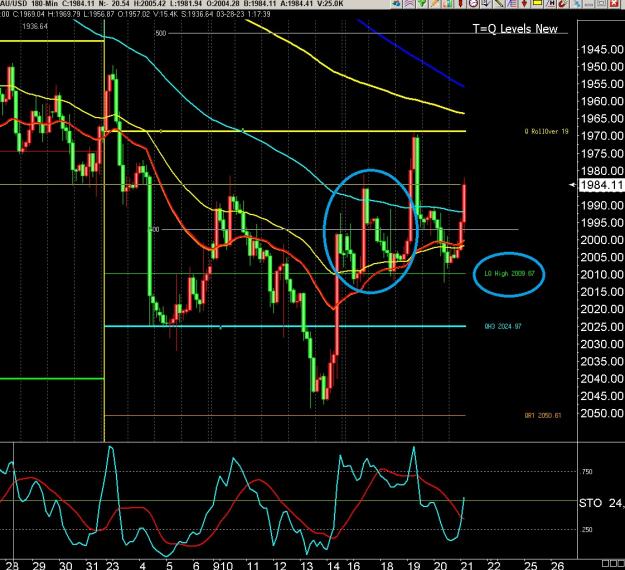625x570 pixels.
Task: Select the diagonal pencil line tool
Action: [498, 4]
